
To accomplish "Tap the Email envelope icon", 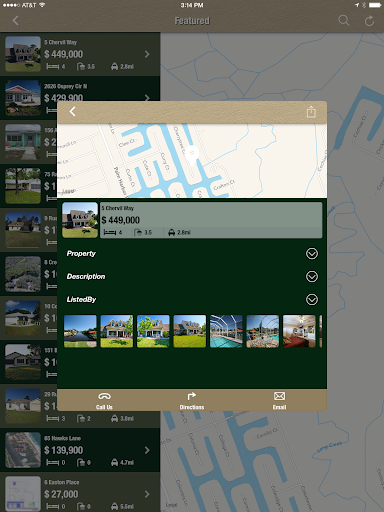I will coord(279,396).
